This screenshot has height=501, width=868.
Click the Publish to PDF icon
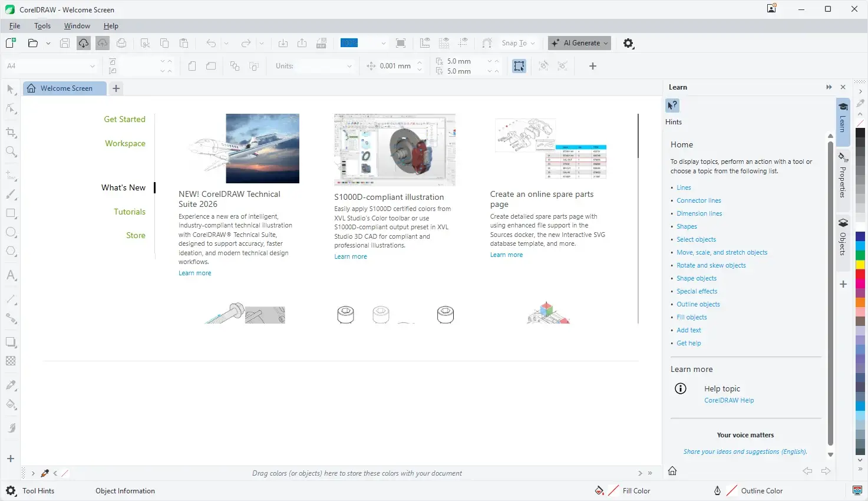pyautogui.click(x=321, y=43)
